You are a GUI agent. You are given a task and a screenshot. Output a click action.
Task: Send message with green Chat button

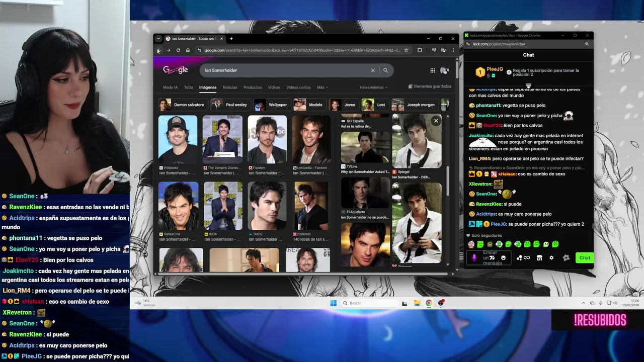click(x=585, y=258)
